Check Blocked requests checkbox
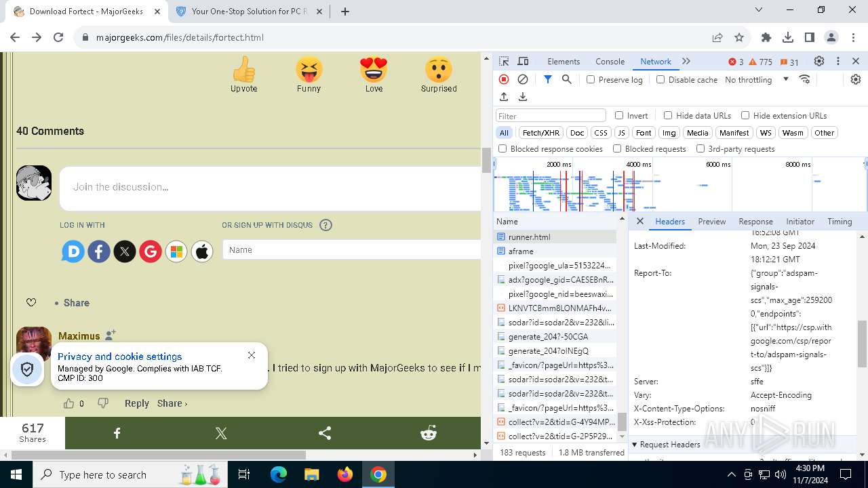This screenshot has width=868, height=488. pyautogui.click(x=617, y=148)
